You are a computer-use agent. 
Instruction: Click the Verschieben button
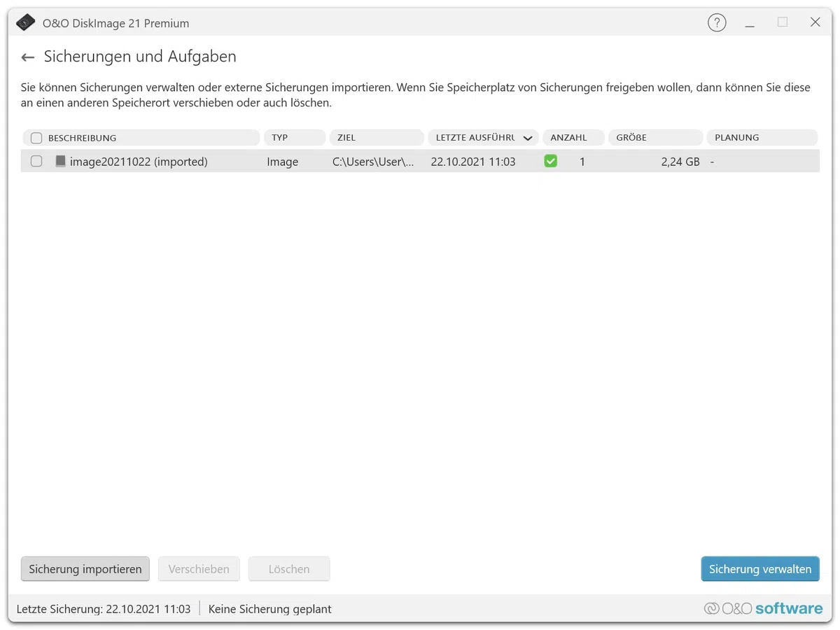click(199, 569)
